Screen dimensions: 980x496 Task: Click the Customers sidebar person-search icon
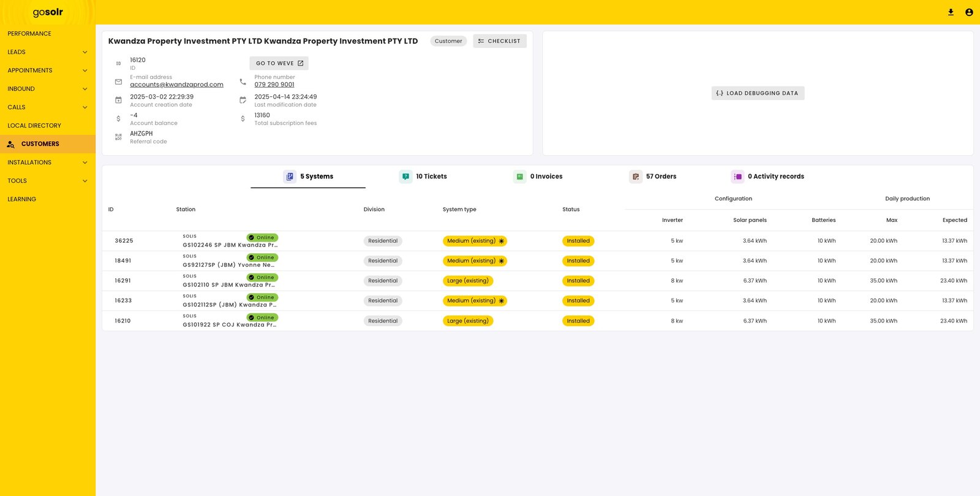coord(10,144)
